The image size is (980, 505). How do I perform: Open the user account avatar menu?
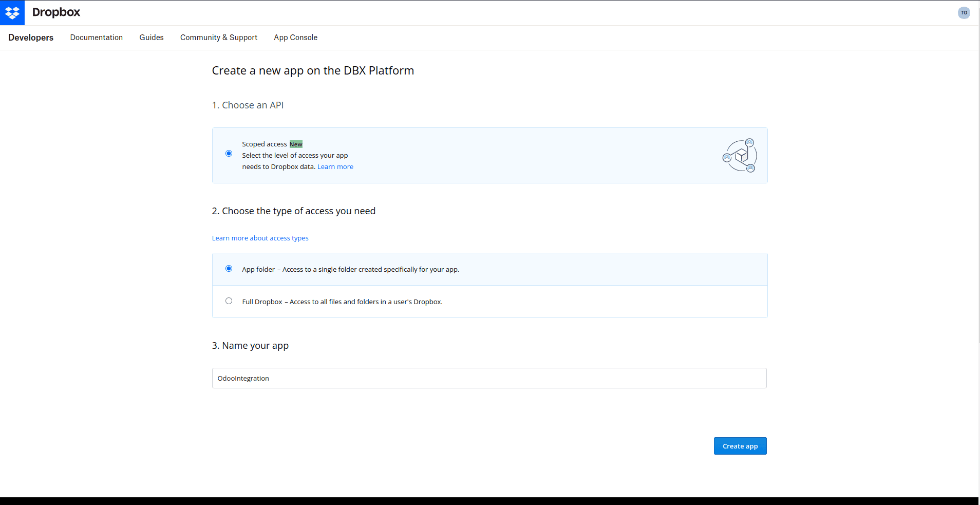click(964, 12)
